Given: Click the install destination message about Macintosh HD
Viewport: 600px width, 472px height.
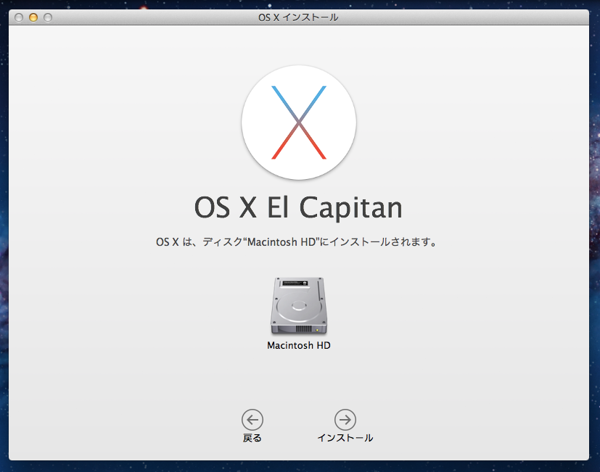Looking at the screenshot, I should [x=297, y=242].
